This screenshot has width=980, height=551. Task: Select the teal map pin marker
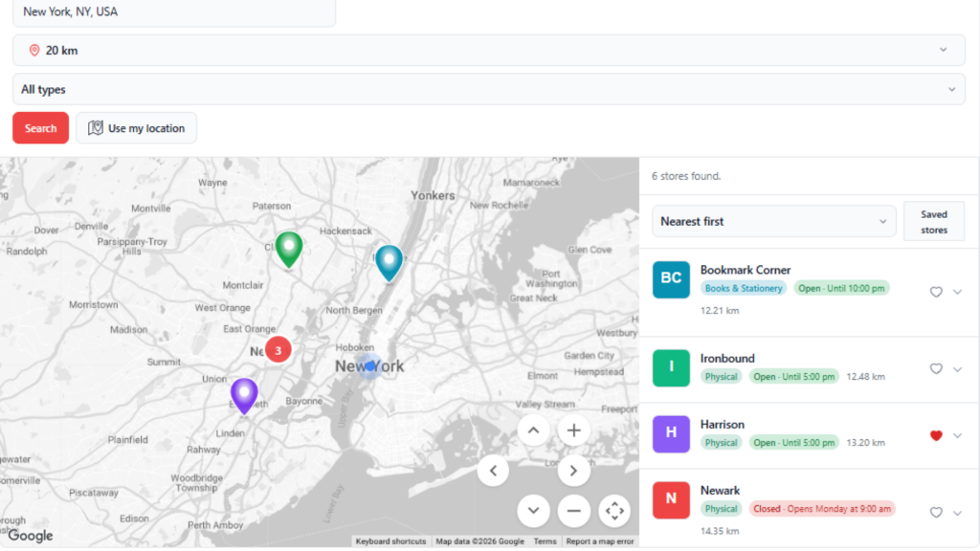pyautogui.click(x=389, y=263)
